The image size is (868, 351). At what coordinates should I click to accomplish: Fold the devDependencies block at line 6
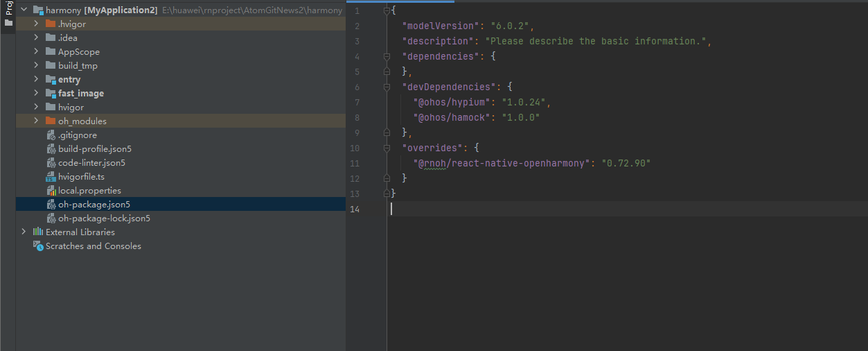(387, 87)
